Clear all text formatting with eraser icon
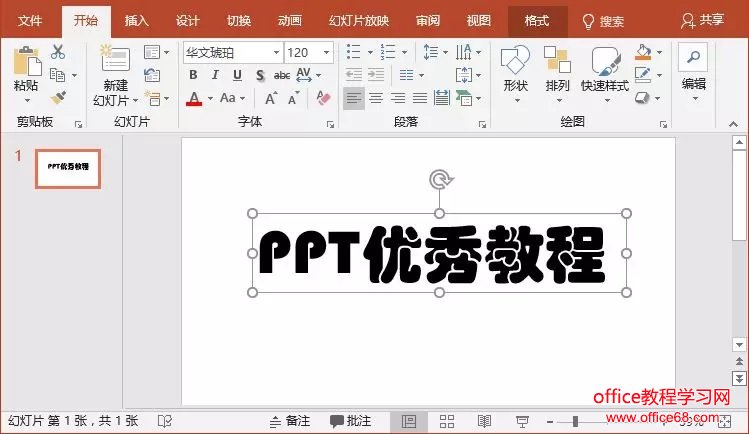The height and width of the screenshot is (434, 749). pos(323,98)
